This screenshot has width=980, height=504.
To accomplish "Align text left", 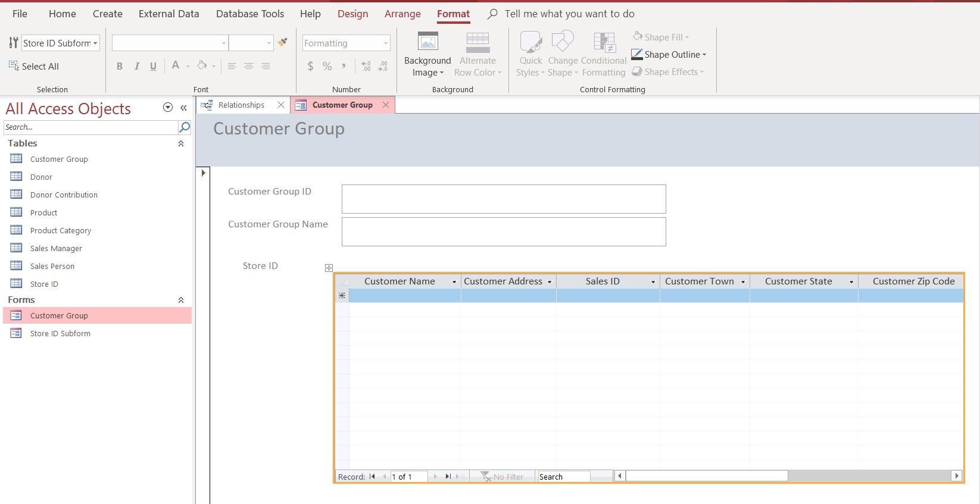I will click(232, 66).
